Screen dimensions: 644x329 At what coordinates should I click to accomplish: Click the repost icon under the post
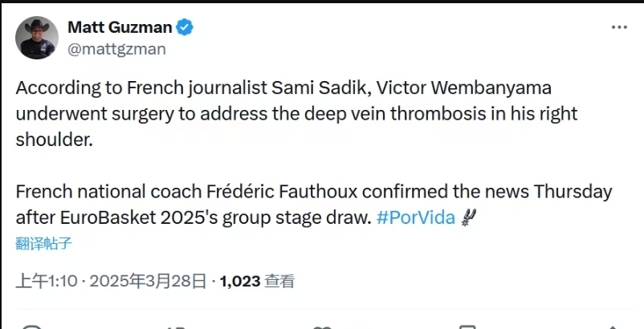177,326
